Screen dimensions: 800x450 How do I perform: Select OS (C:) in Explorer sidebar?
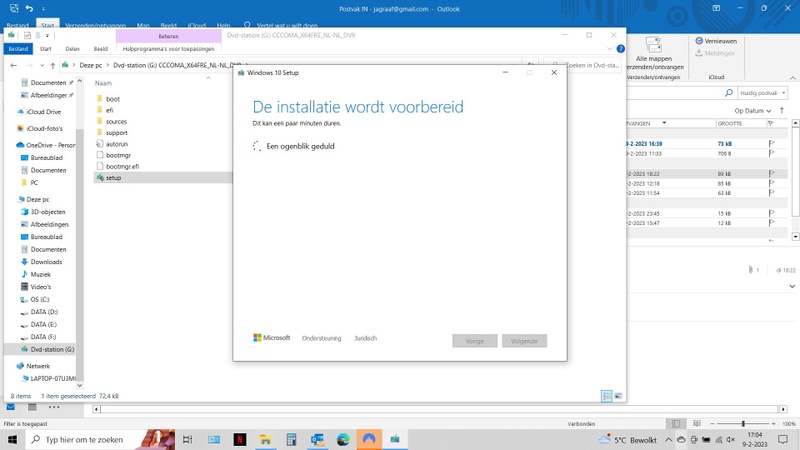pos(35,299)
